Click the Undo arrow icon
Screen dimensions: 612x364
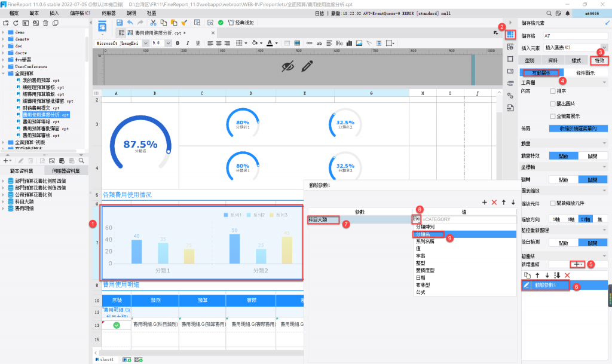pyautogui.click(x=130, y=22)
